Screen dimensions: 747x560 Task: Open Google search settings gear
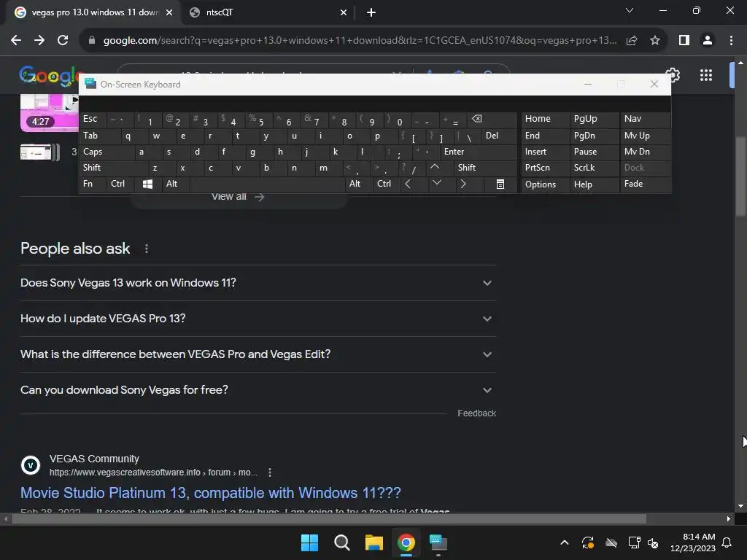tap(673, 74)
